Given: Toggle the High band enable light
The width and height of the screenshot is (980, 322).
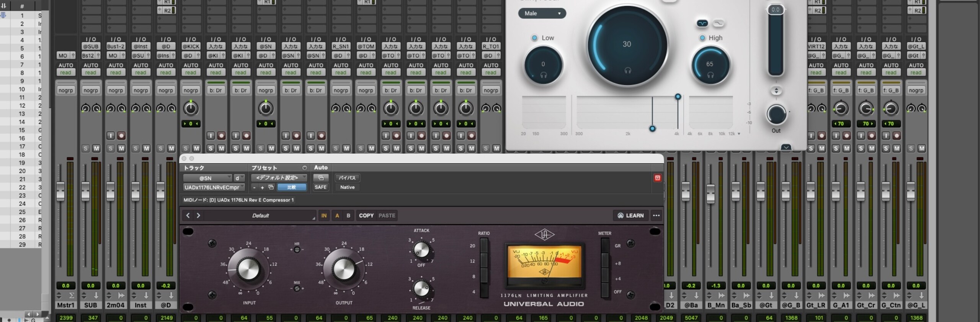Looking at the screenshot, I should point(702,38).
